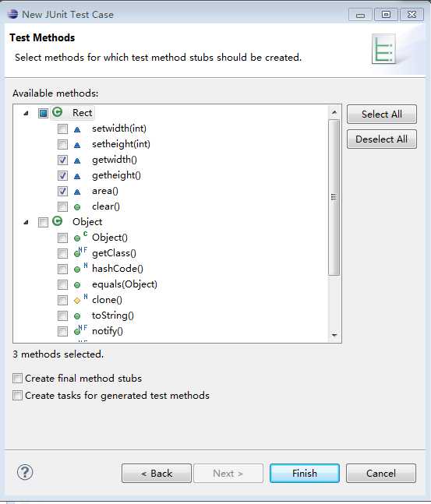Screen dimensions: 431x504
Task: Go back with the Back button
Action: [x=157, y=473]
